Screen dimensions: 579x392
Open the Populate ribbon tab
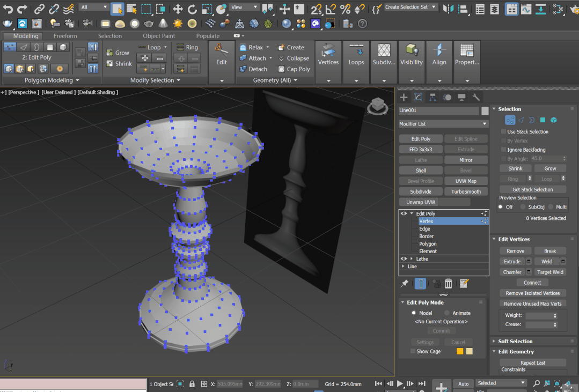click(x=208, y=36)
